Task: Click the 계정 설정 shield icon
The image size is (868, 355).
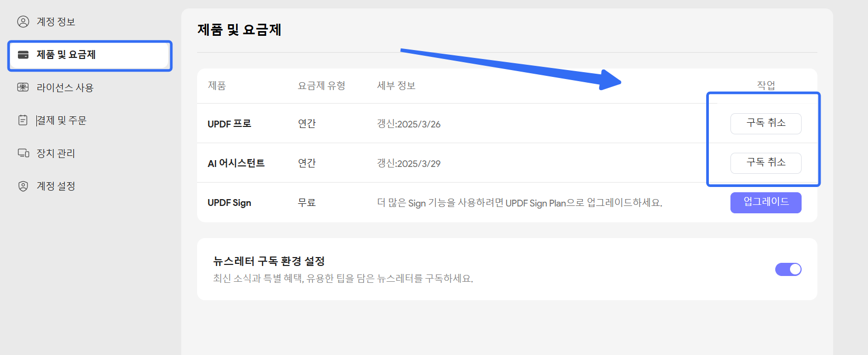Action: [23, 186]
